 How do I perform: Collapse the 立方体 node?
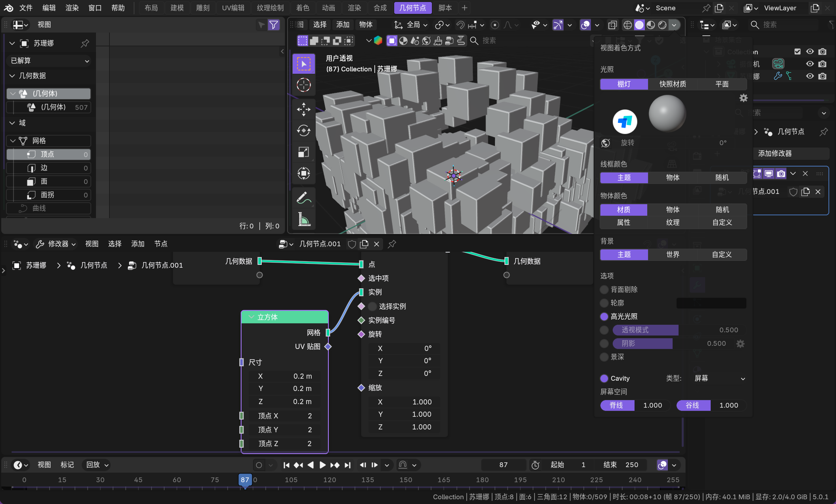(x=251, y=317)
